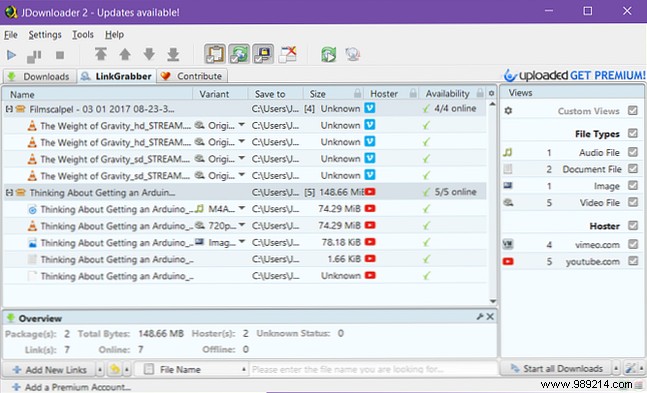Image resolution: width=647 pixels, height=393 pixels.
Task: Open settings wrench button beside Start all Downloads
Action: (630, 368)
